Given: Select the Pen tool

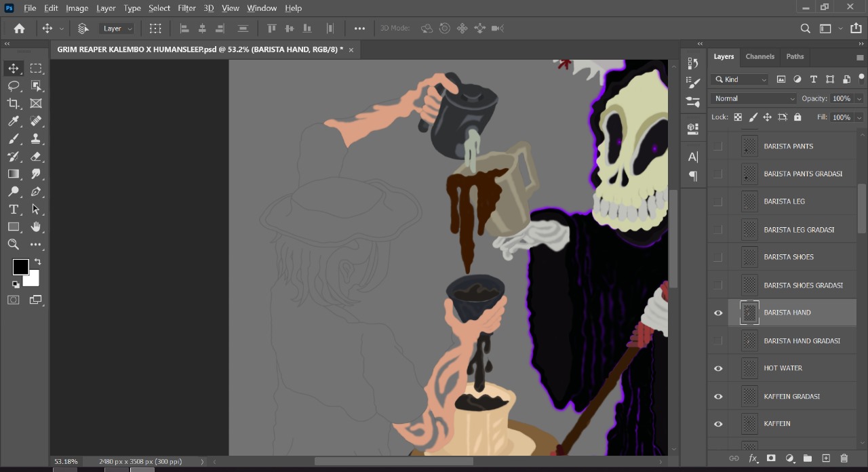Looking at the screenshot, I should tap(36, 192).
